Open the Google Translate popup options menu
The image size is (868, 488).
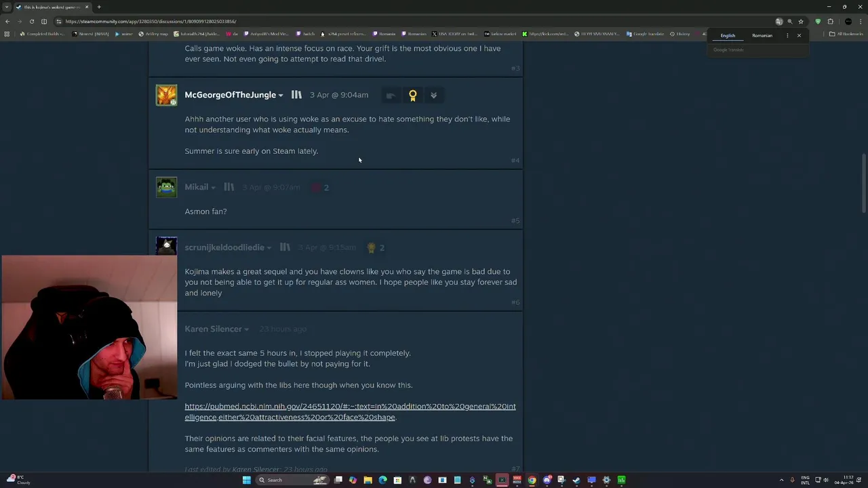click(x=787, y=35)
